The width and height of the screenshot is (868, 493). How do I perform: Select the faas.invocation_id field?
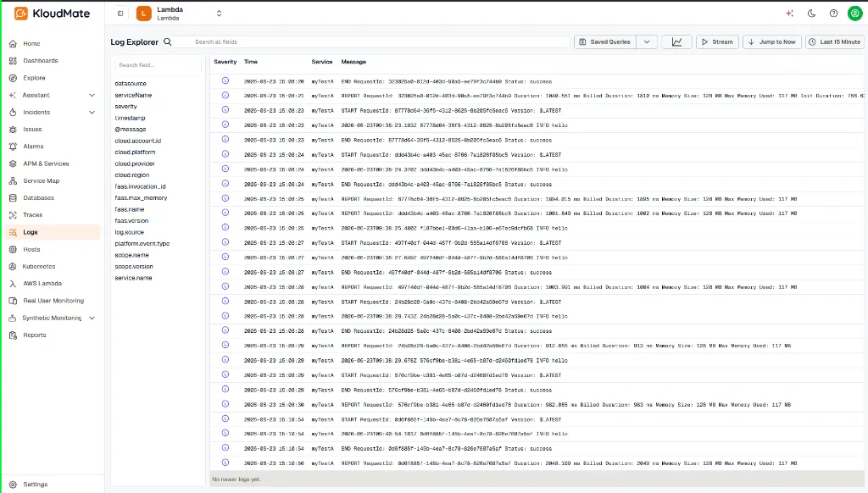click(x=140, y=186)
